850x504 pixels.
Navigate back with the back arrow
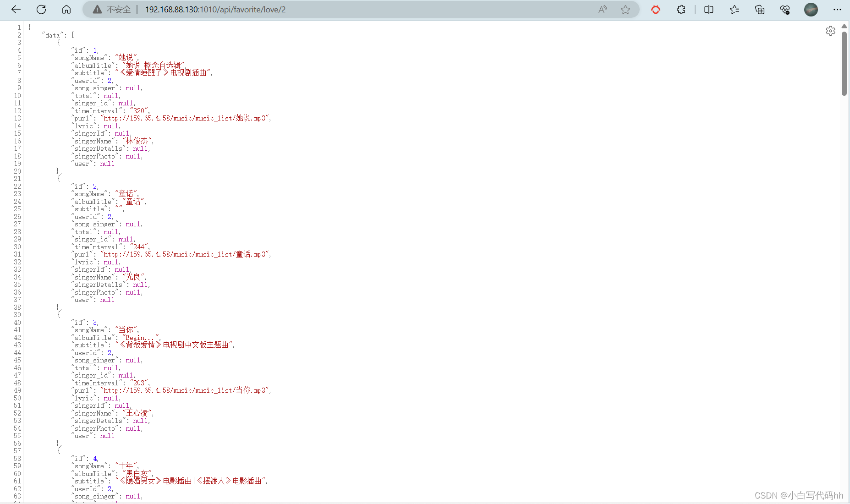pos(16,10)
